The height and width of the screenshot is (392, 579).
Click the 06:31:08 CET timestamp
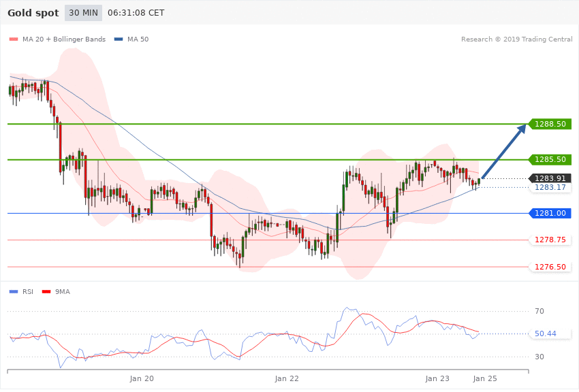point(136,13)
